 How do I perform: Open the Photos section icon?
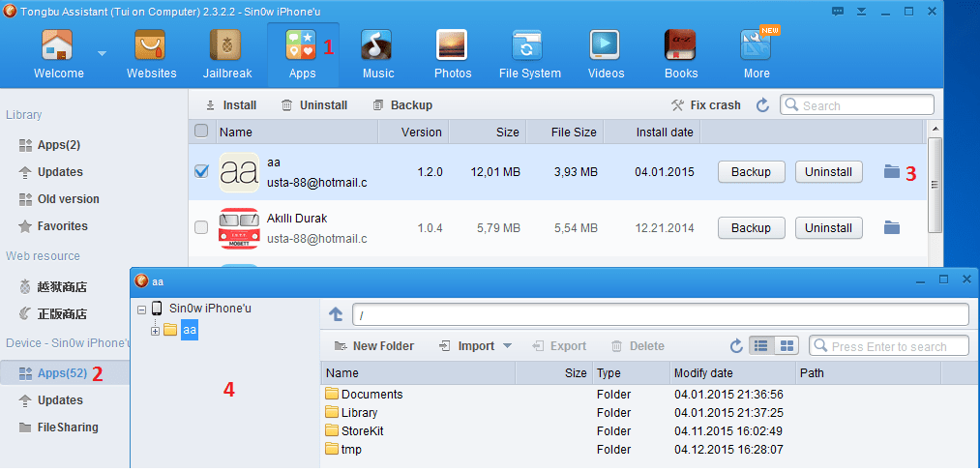(453, 45)
